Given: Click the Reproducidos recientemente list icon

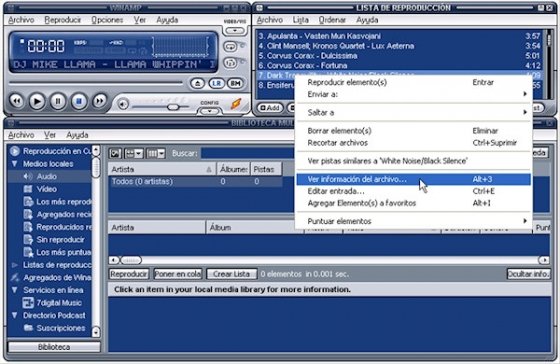Looking at the screenshot, I should click(28, 227).
